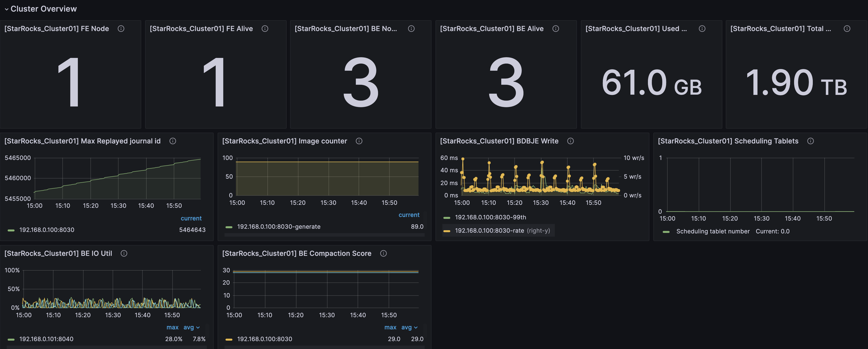Open Scheduling Tablets panel title menu
The image size is (868, 349).
728,141
